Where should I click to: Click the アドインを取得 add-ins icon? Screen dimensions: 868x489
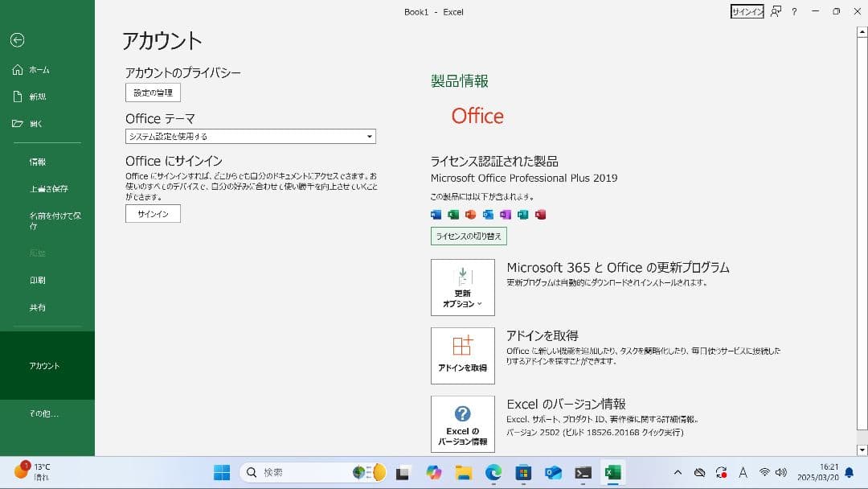(463, 355)
